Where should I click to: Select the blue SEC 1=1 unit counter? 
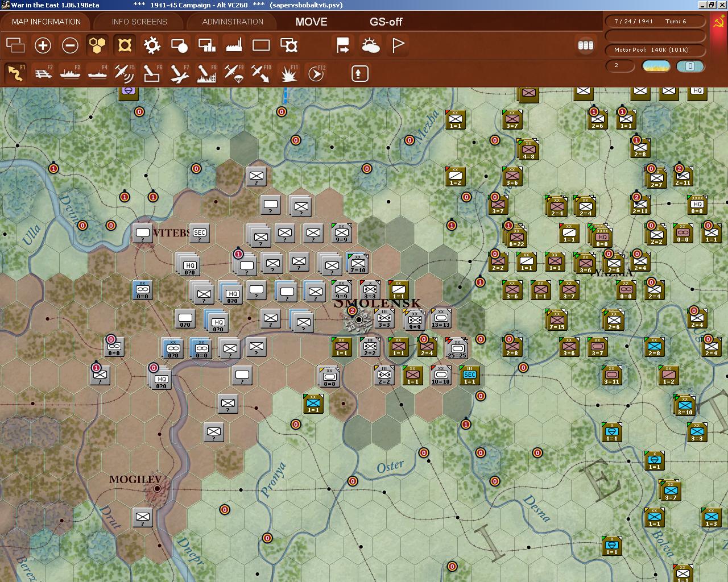469,375
